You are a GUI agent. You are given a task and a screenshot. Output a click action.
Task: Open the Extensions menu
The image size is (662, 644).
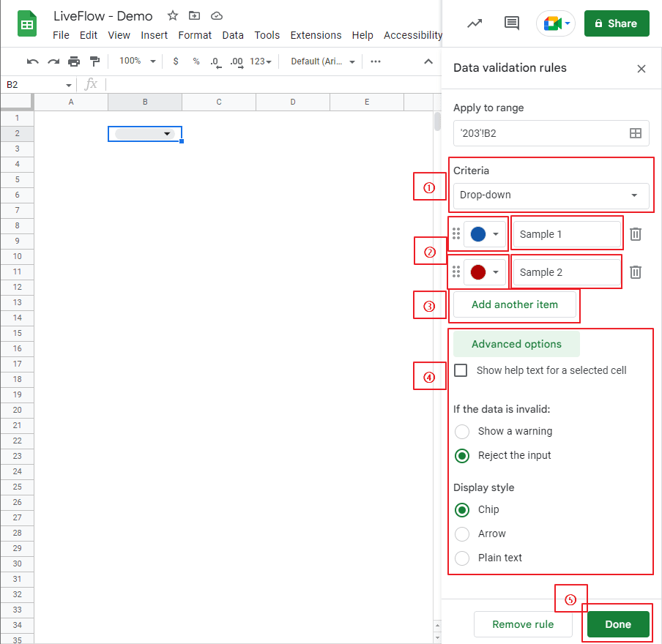coord(316,35)
